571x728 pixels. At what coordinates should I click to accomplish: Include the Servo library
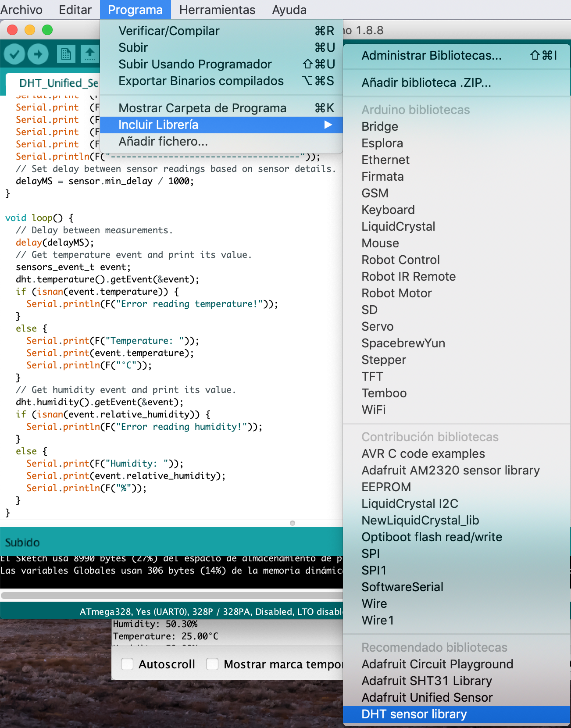coord(457,327)
